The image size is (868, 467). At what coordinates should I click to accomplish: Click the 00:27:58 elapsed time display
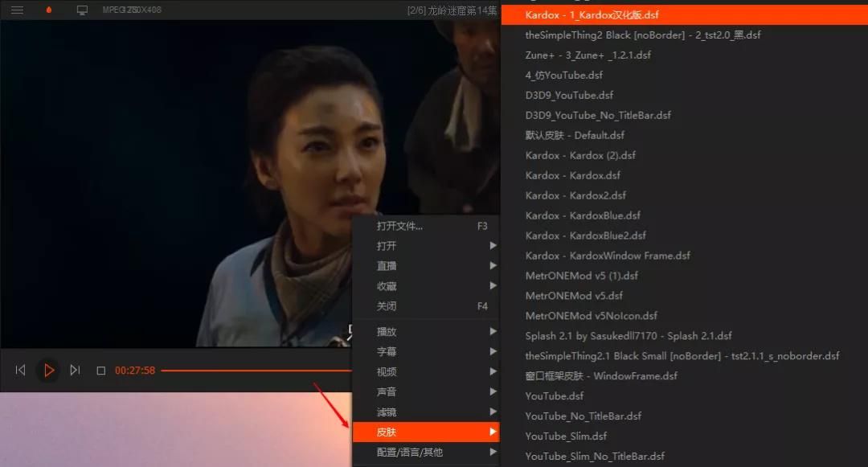pos(135,371)
